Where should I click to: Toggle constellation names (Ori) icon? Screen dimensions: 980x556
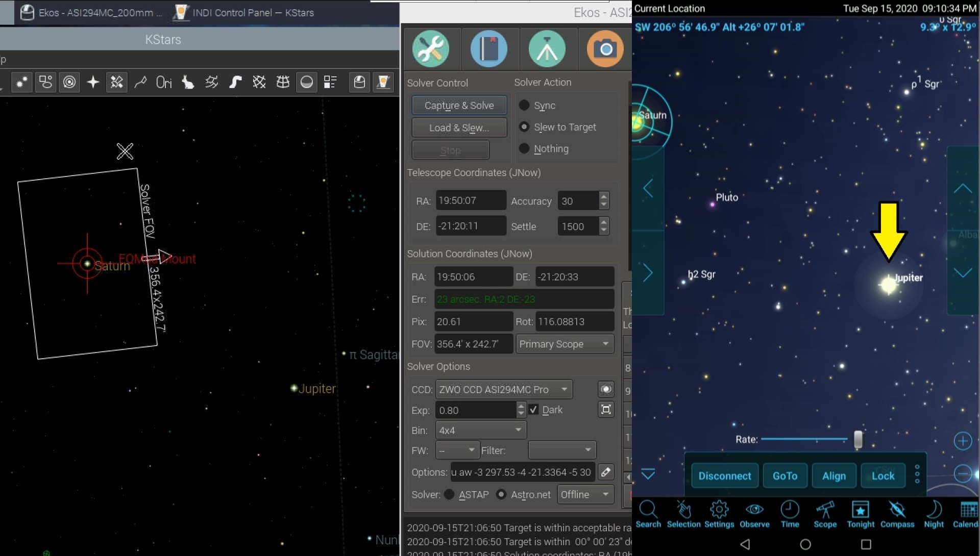(164, 82)
